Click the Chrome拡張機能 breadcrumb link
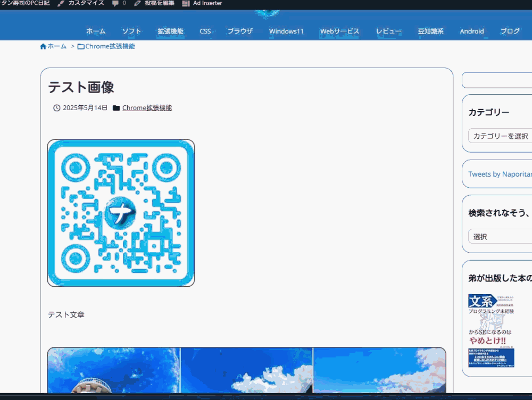The height and width of the screenshot is (400, 532). click(x=110, y=46)
